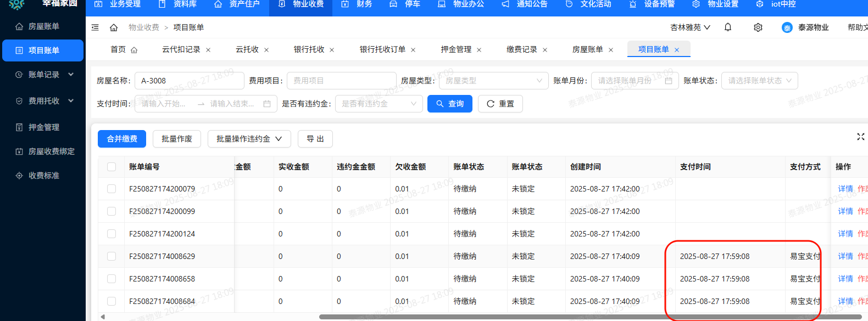Click the 房屋名称 input containing A-3008
This screenshot has height=321, width=868.
tap(190, 81)
